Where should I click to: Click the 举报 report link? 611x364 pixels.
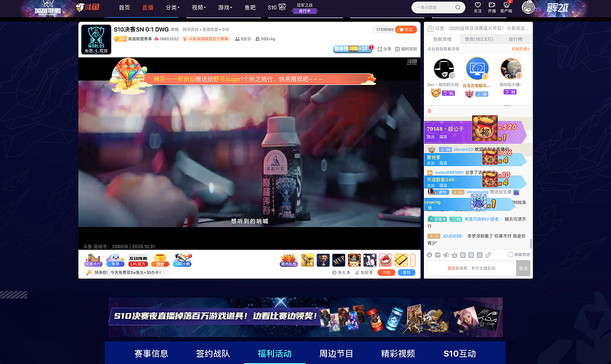tap(175, 30)
